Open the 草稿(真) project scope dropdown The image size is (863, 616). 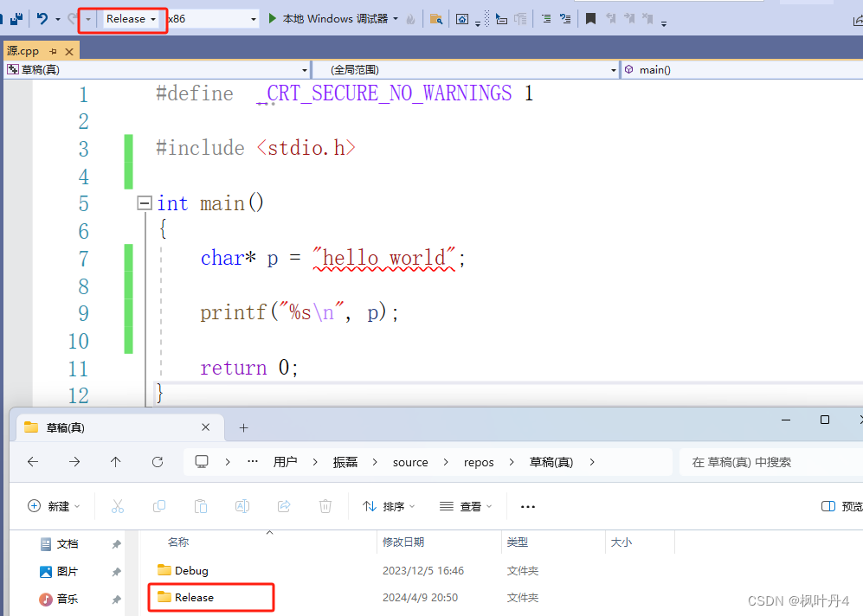pos(158,70)
